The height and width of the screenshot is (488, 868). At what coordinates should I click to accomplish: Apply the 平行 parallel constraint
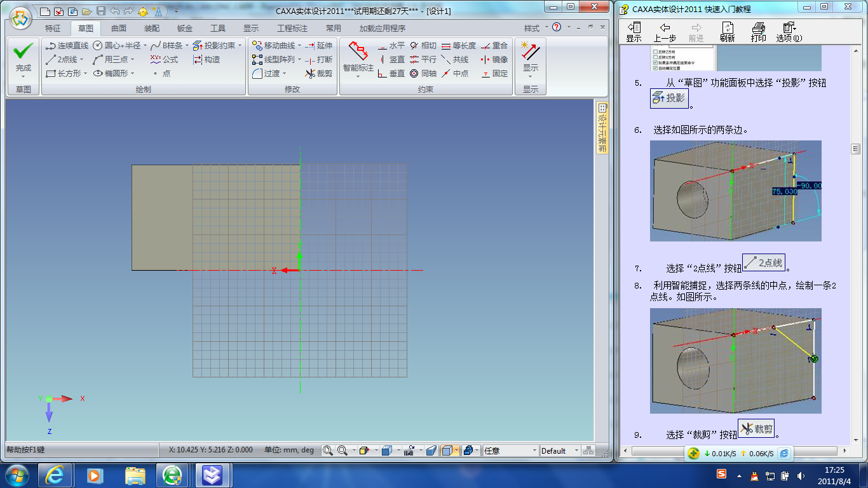pyautogui.click(x=423, y=60)
